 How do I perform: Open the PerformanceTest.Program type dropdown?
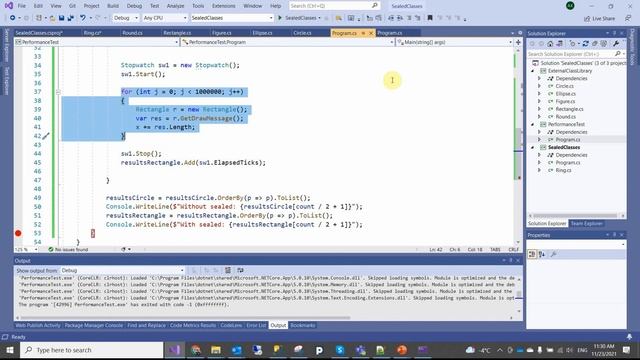288,42
